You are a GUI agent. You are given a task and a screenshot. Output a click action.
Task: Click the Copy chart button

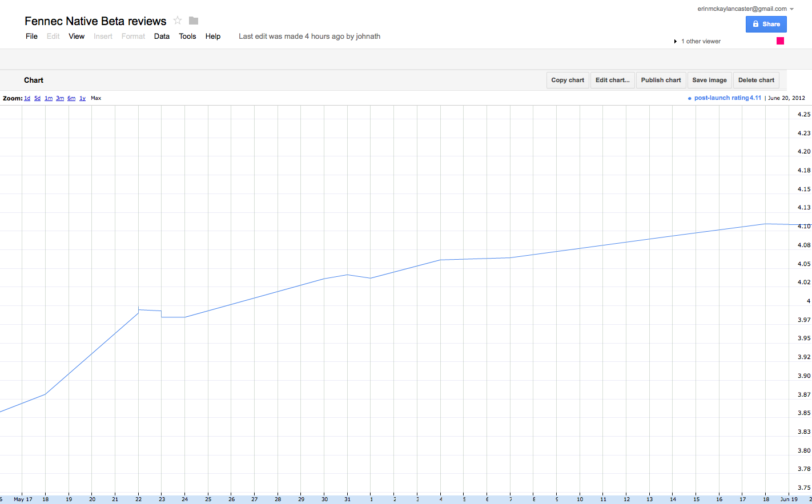568,80
